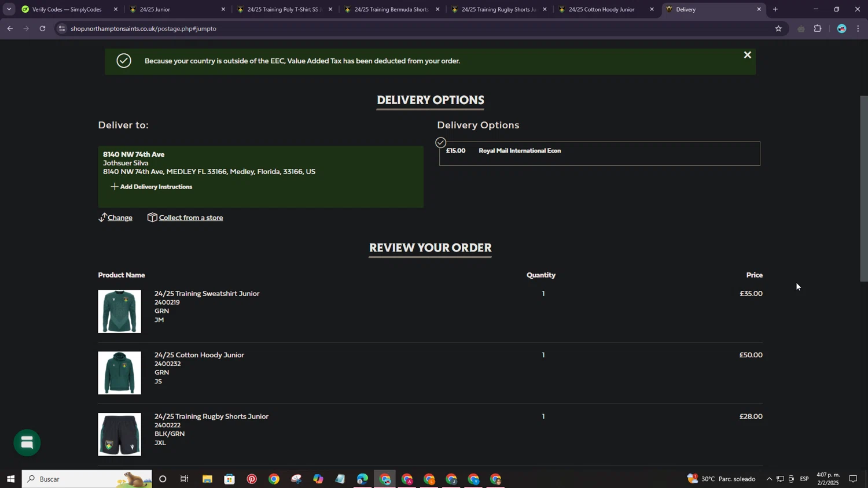
Task: Open the ESP language input indicator
Action: [x=804, y=479]
